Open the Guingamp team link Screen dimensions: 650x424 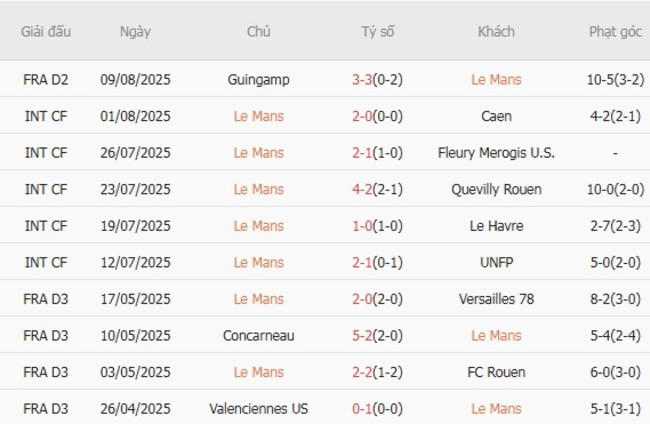coord(258,80)
